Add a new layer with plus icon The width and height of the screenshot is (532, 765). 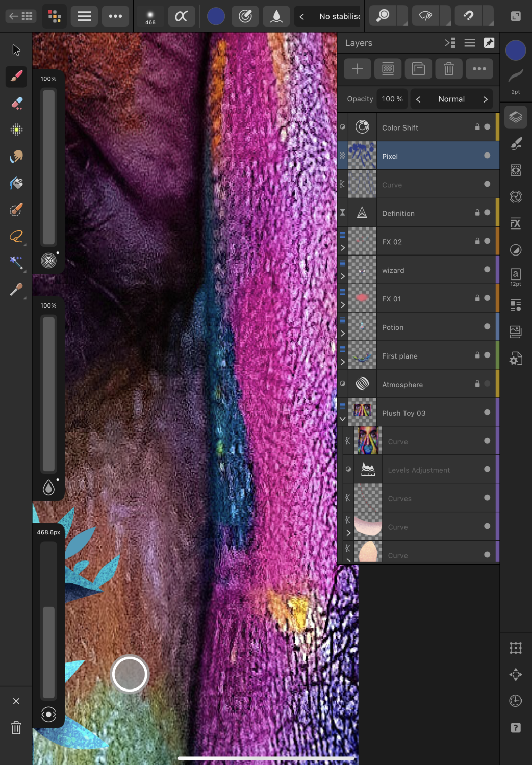pos(357,69)
